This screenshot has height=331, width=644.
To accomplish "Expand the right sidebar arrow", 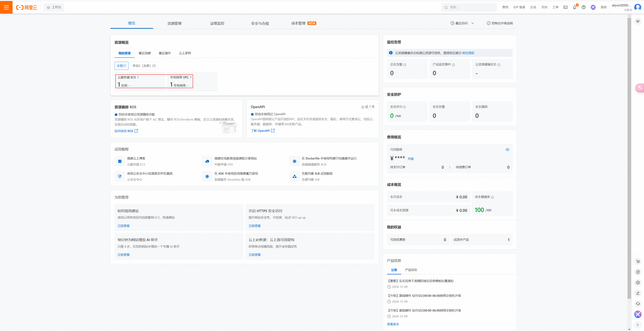I will pos(638,325).
